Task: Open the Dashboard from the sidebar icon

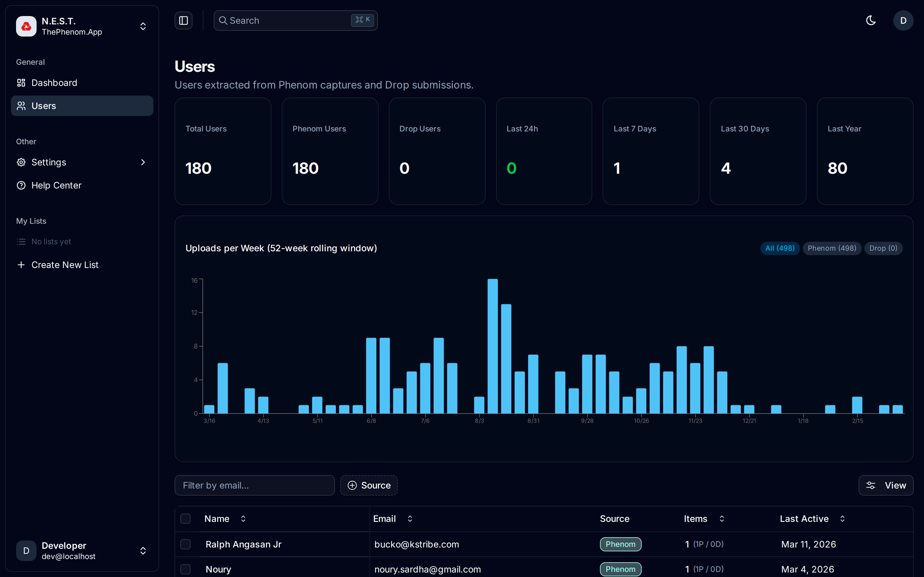Action: (x=21, y=82)
